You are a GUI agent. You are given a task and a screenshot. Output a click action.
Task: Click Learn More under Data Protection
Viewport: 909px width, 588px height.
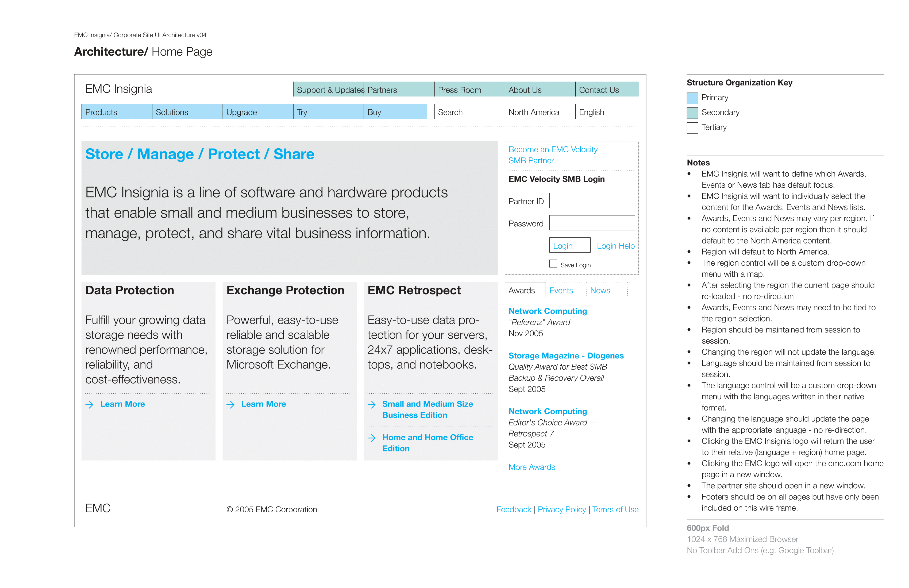[x=122, y=404]
